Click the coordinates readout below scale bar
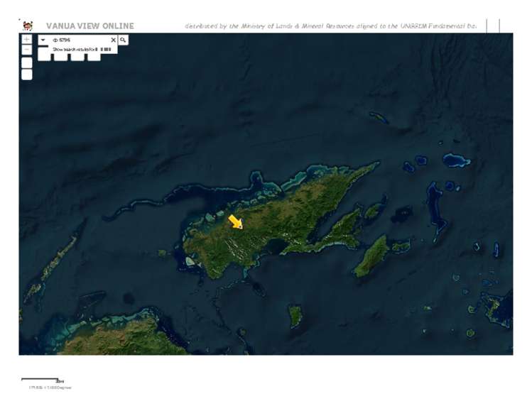The height and width of the screenshot is (411, 532). click(x=50, y=388)
